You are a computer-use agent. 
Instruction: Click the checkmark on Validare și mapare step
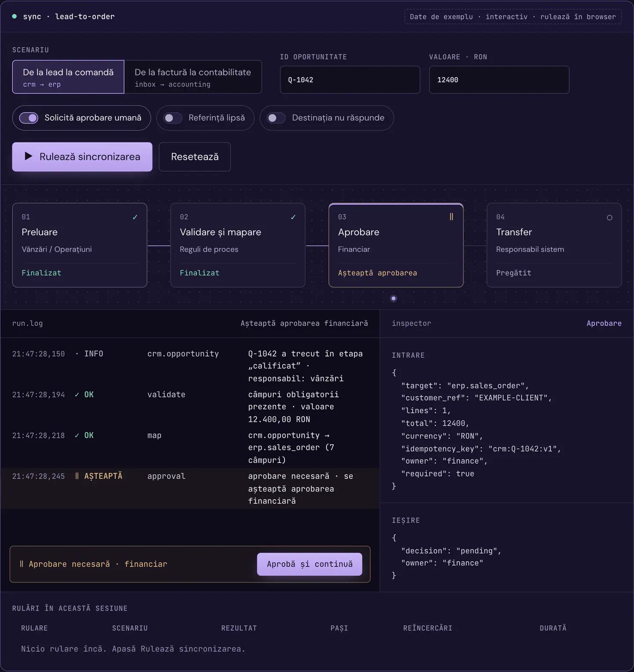click(293, 217)
